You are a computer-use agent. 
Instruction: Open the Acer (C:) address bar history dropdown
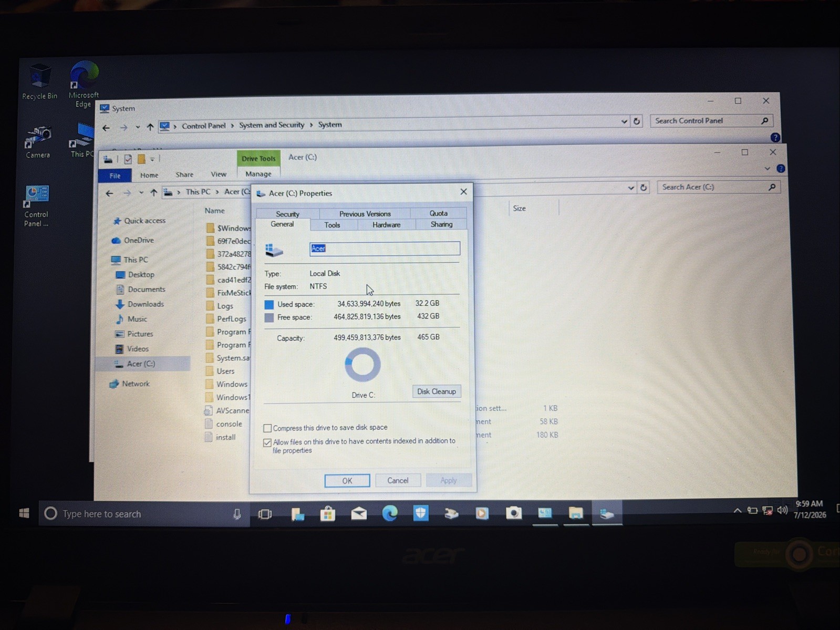pos(631,188)
